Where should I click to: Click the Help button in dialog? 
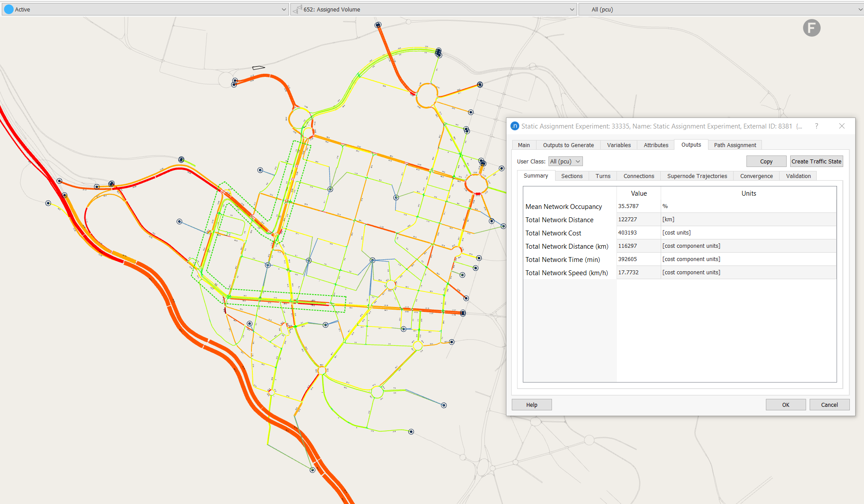point(531,405)
